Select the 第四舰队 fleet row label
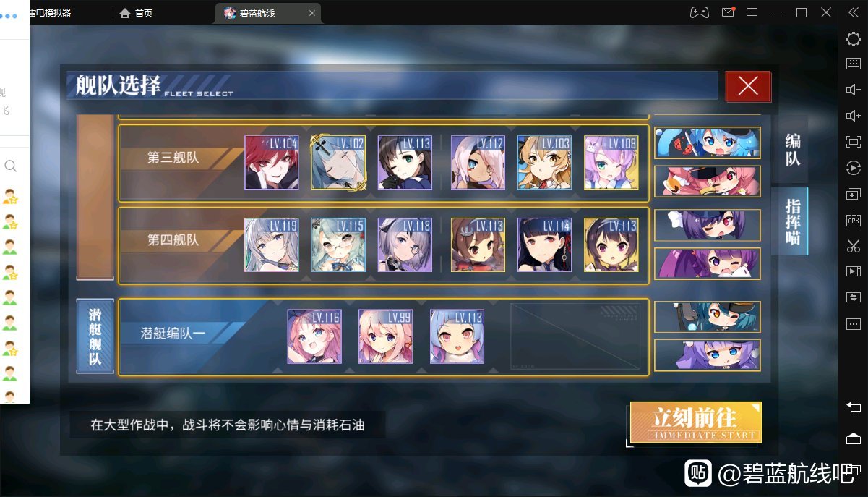The width and height of the screenshot is (868, 497). [x=173, y=239]
